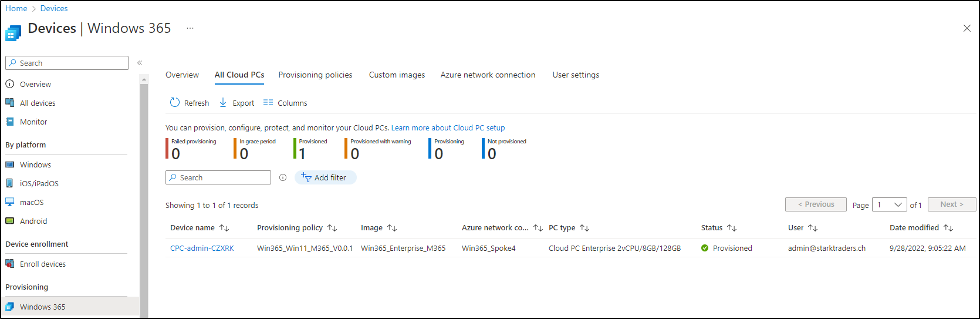Sort by Date modified column arrows
Viewport: 980px width, 319px height.
click(948, 228)
